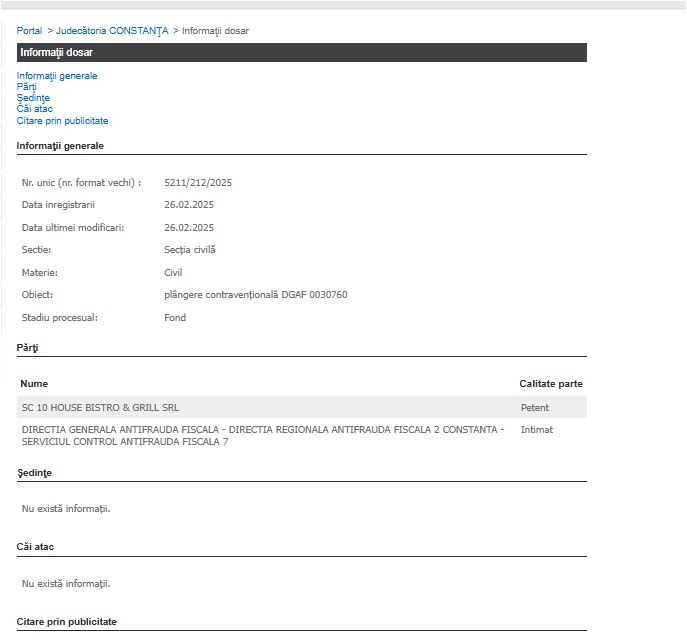Click the dark 'Informaţii dosar' title bar
The height and width of the screenshot is (642, 687).
(302, 53)
